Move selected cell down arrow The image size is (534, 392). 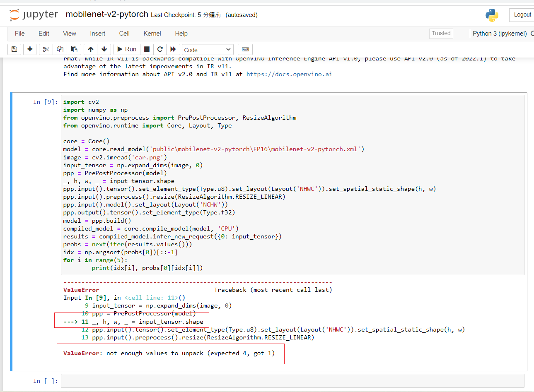(x=104, y=49)
